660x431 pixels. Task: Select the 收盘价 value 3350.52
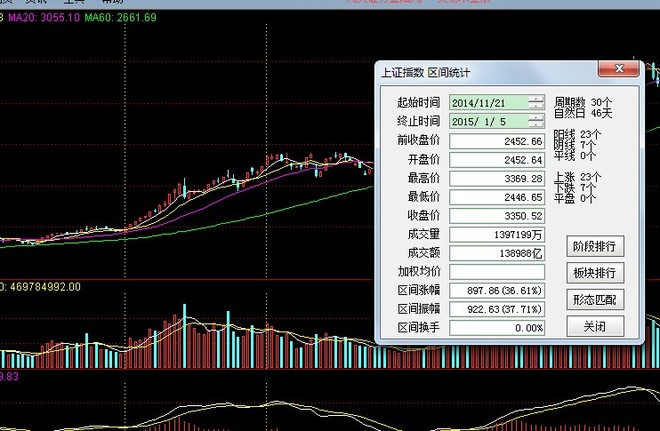coord(497,216)
